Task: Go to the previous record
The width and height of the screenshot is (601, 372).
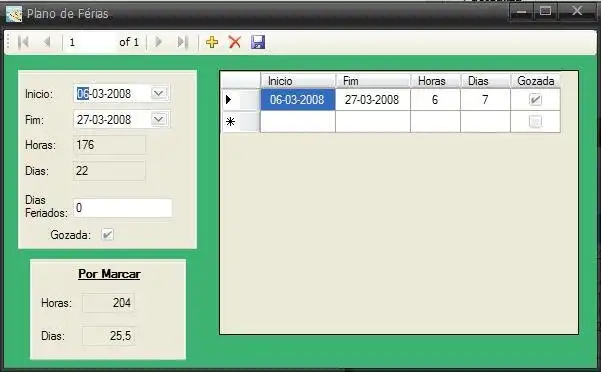Action: point(48,42)
